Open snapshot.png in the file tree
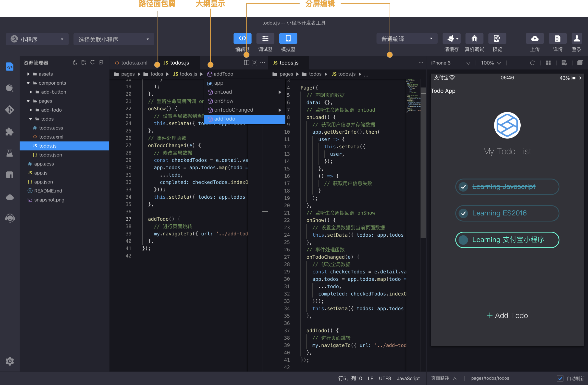Viewport: 588px width, 385px height. tap(64, 200)
